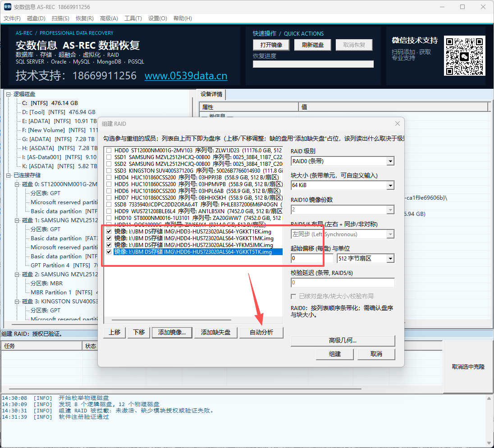Toggle the 已核对盘序/块大小/校验布局 checkbox

(x=293, y=296)
